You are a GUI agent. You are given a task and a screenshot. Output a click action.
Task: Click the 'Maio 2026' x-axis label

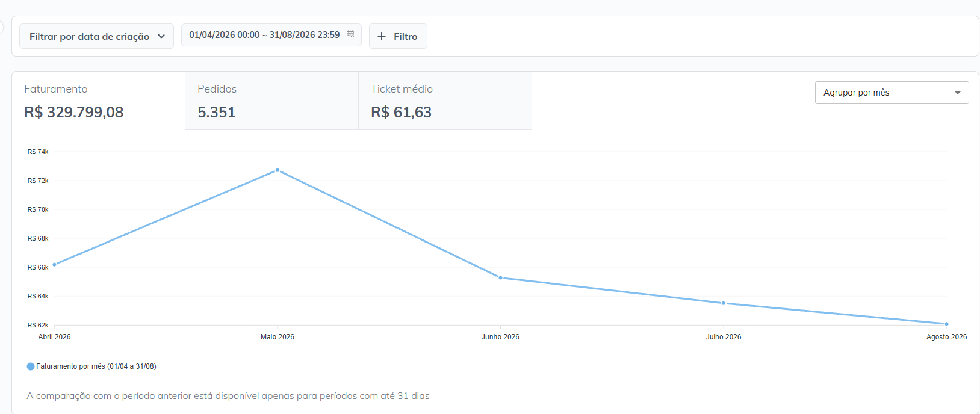click(x=278, y=337)
